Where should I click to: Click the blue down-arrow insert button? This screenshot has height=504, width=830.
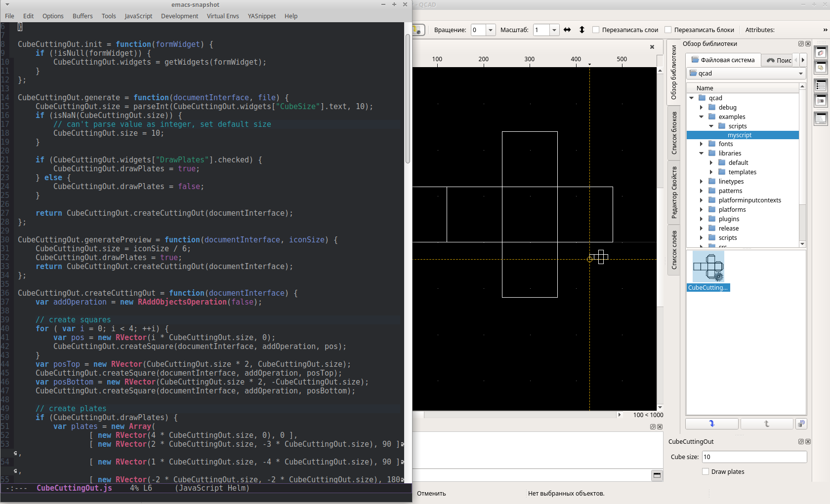711,424
